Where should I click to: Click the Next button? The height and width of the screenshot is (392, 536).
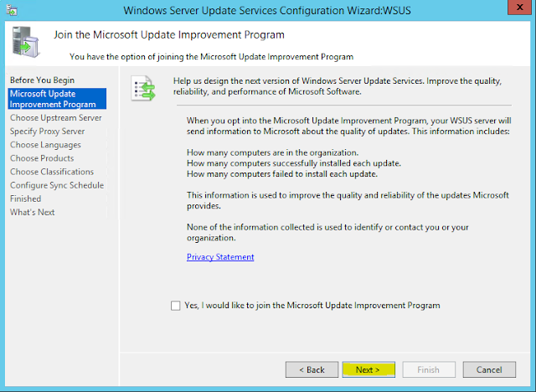tap(368, 369)
